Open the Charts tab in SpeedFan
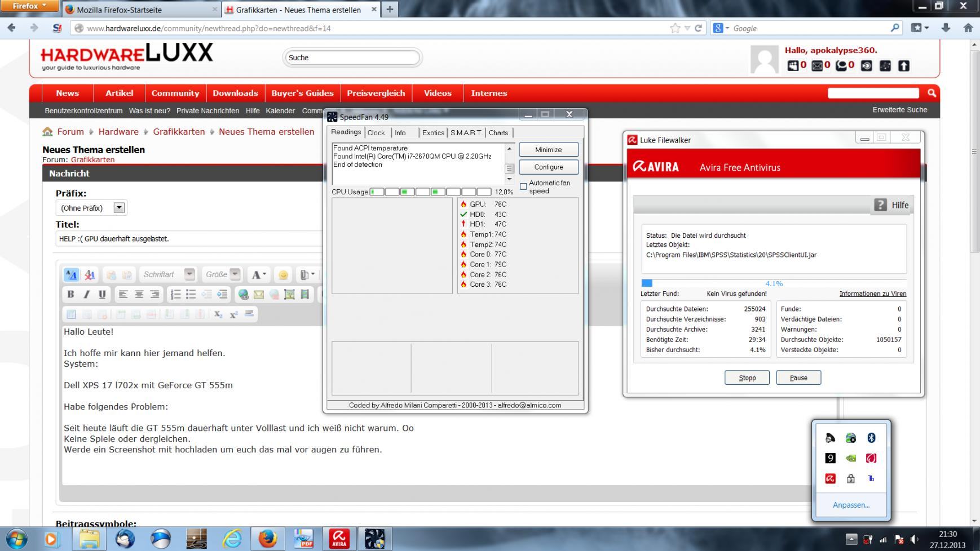 498,133
